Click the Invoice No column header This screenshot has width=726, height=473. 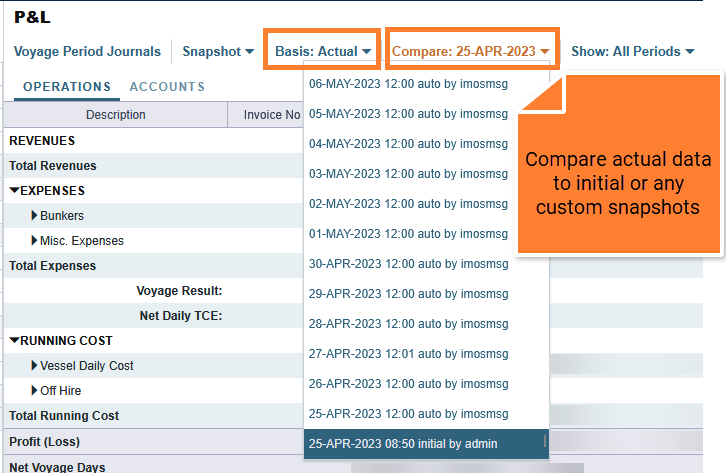pyautogui.click(x=271, y=115)
